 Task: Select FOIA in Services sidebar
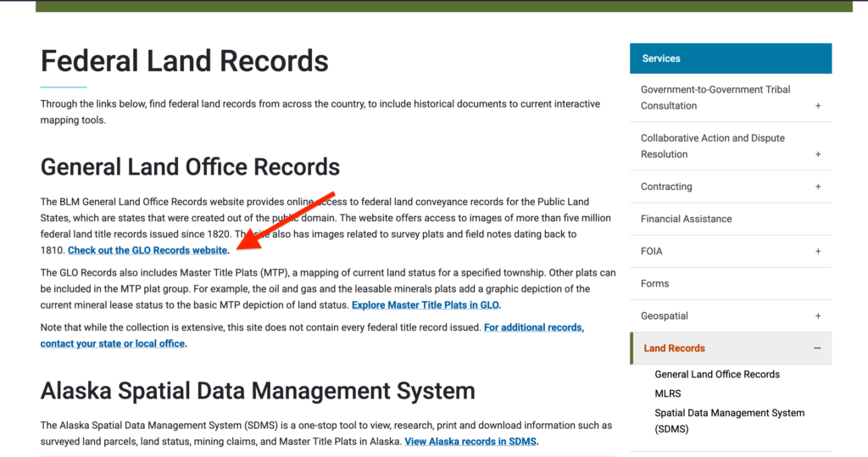tap(651, 252)
